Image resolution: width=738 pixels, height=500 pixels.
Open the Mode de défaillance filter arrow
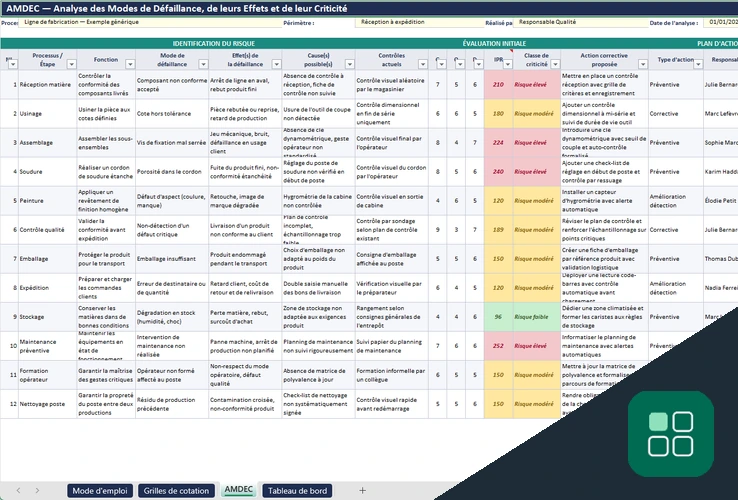tap(203, 64)
